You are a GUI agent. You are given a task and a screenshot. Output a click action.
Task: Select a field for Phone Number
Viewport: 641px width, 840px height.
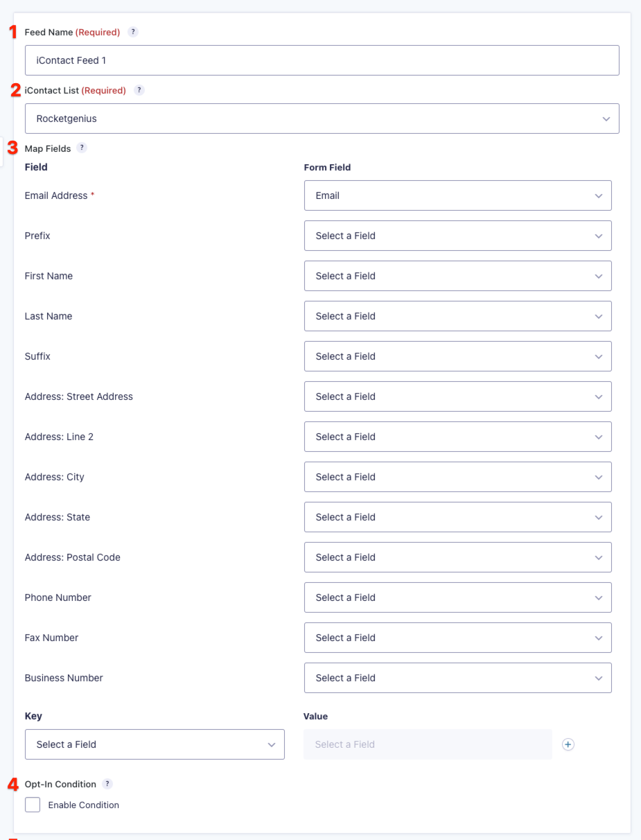tap(457, 597)
